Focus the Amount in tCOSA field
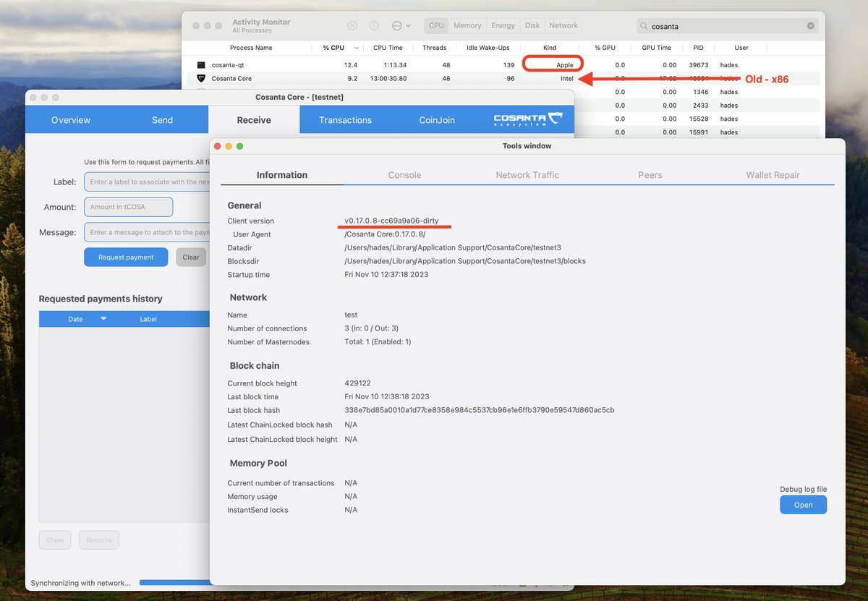 pos(129,207)
